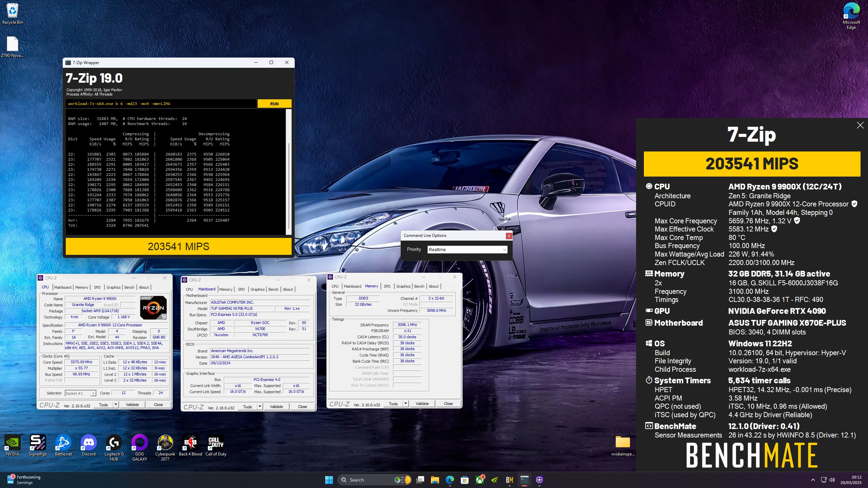868x488 pixels.
Task: Launch GOG GALAXY shortcut
Action: tap(140, 448)
